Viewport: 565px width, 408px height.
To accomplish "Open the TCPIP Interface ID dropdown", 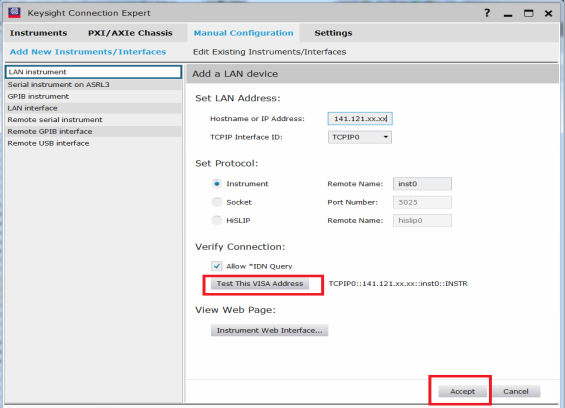I will point(360,137).
